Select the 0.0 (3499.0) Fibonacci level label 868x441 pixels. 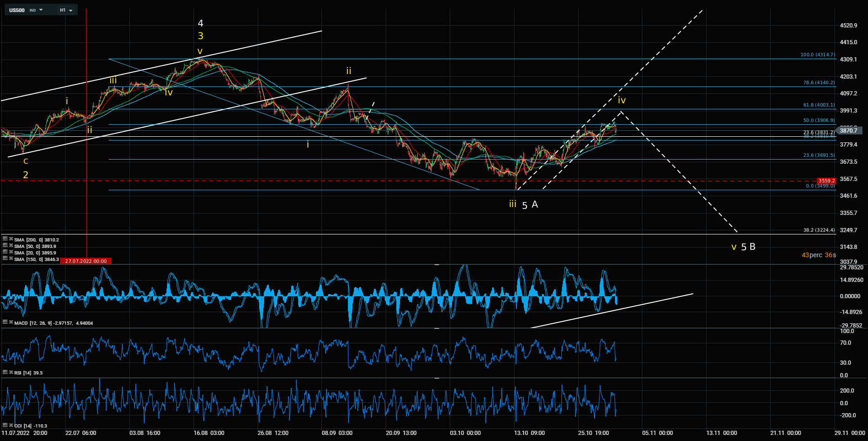click(x=821, y=186)
